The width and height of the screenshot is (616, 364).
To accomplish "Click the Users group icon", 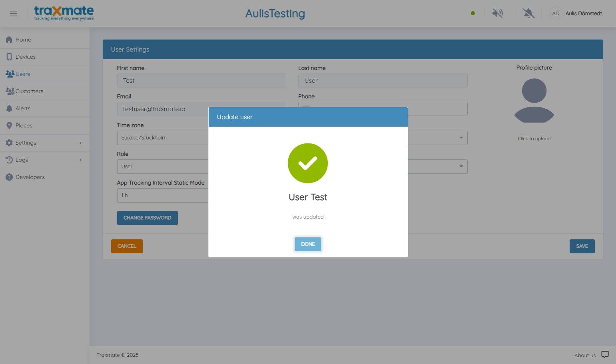I will (x=10, y=74).
